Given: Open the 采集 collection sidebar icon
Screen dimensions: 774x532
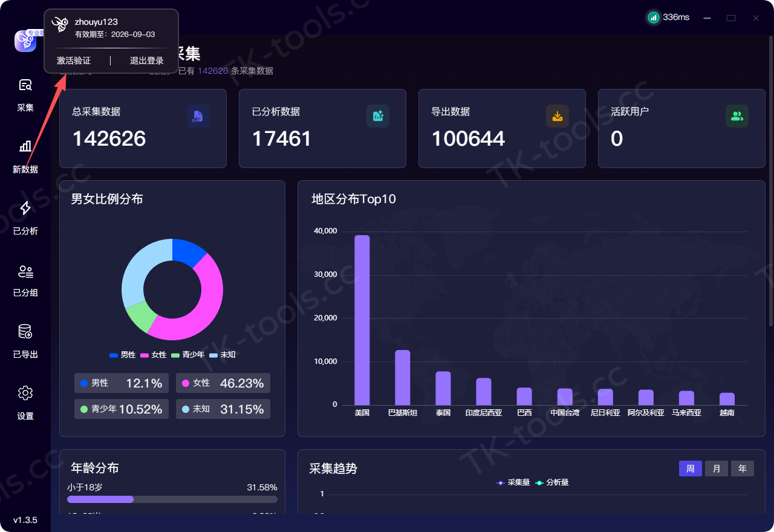Looking at the screenshot, I should (25, 85).
